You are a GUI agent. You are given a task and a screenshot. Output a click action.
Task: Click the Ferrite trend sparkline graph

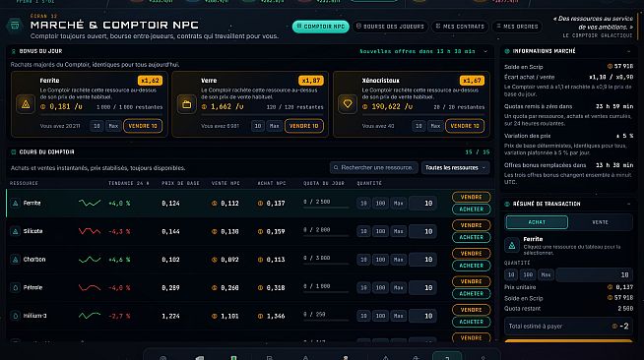[x=90, y=203]
